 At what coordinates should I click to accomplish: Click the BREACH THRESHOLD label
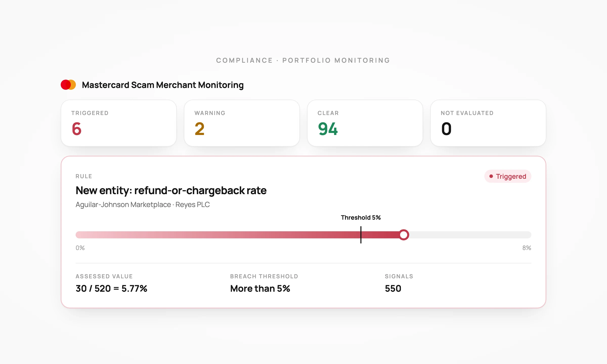coord(264,276)
